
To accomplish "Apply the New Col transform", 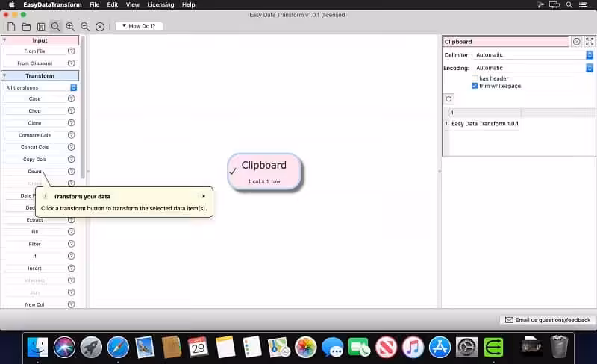I will tap(34, 304).
